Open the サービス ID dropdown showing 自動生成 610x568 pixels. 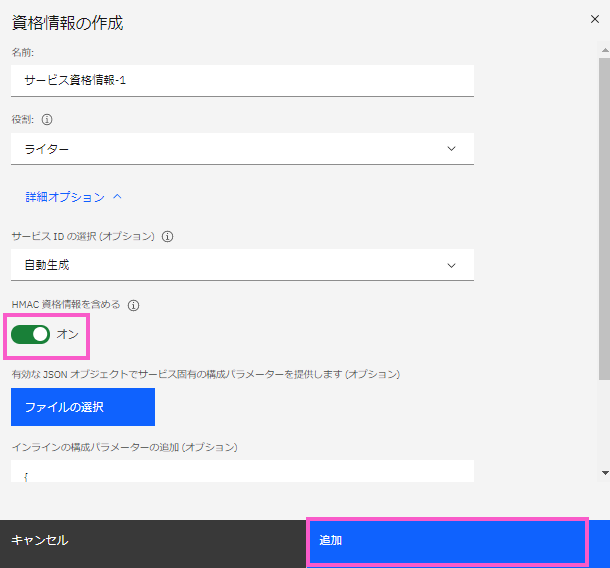240,265
